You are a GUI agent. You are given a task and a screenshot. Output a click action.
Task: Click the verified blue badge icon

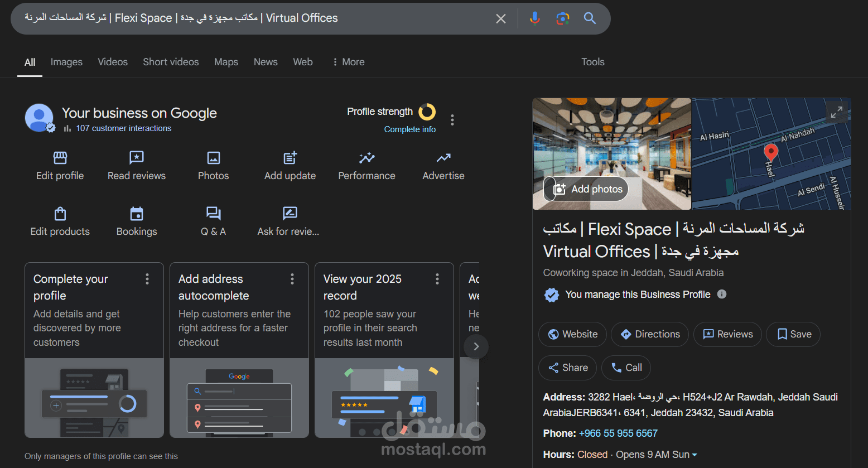point(552,295)
